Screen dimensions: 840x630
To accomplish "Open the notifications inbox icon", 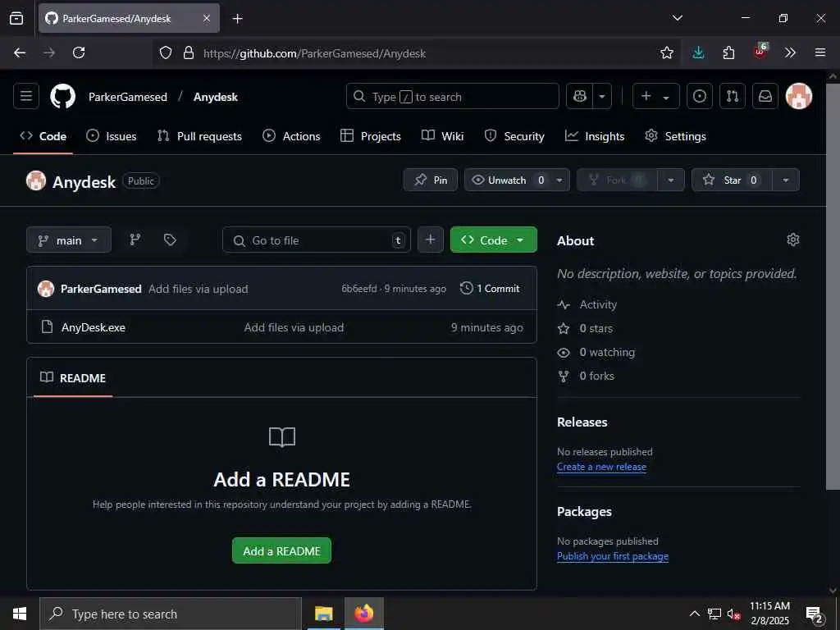I will click(x=765, y=97).
